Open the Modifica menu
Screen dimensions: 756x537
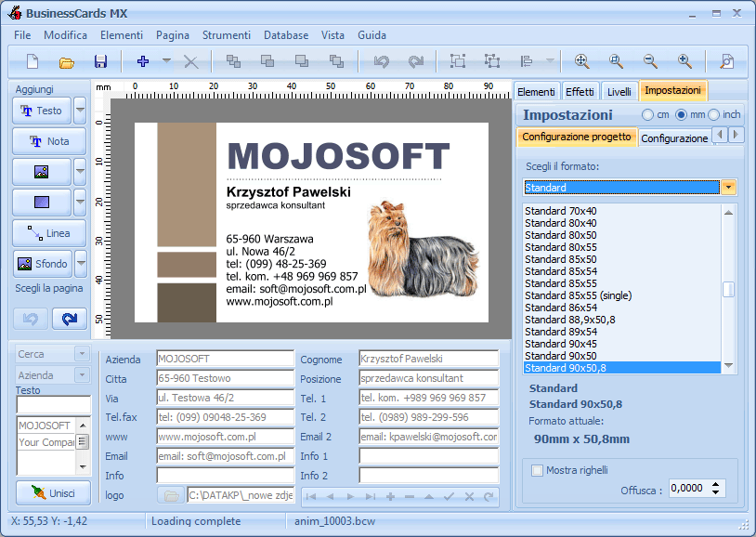[x=66, y=35]
